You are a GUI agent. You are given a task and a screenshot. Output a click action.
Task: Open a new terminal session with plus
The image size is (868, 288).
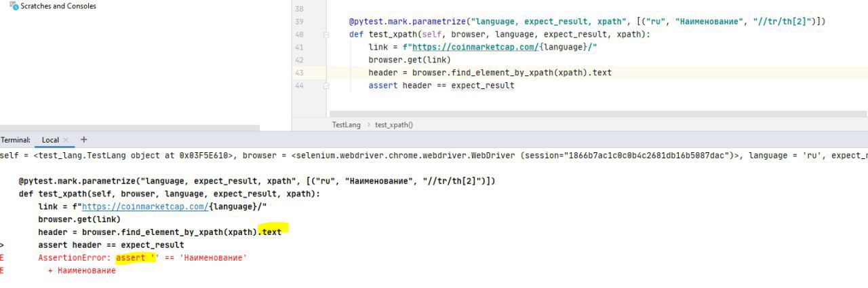point(84,139)
